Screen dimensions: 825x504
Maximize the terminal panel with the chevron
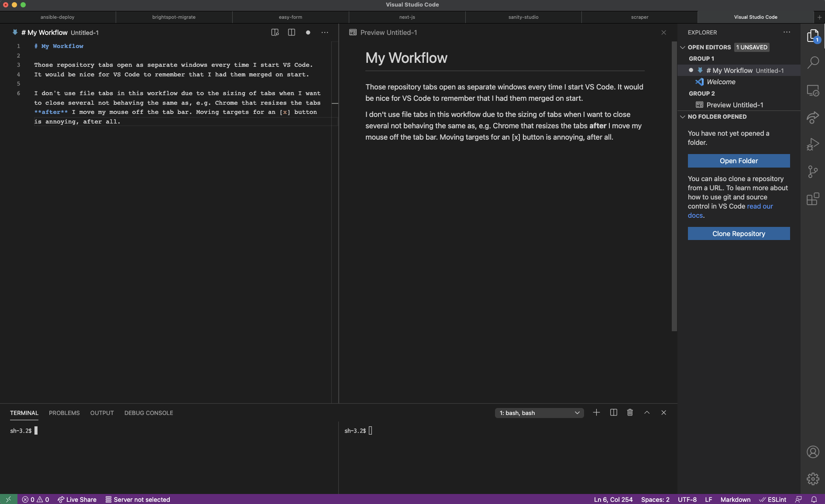coord(647,412)
